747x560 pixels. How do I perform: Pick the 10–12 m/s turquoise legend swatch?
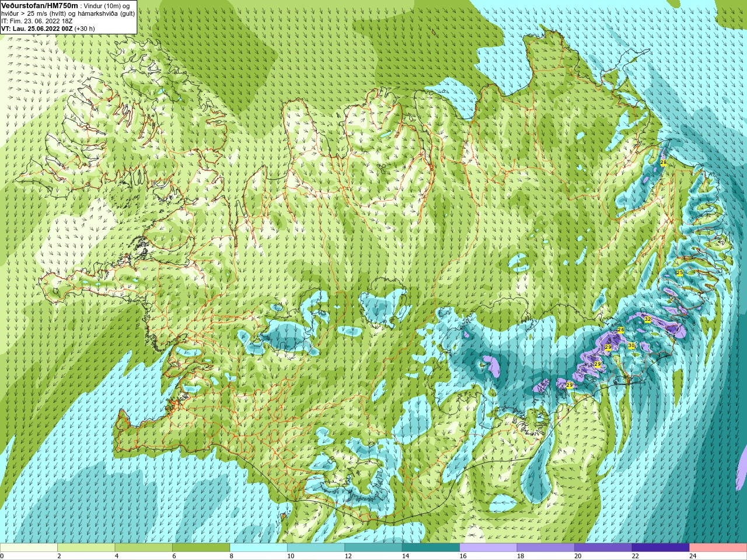[x=316, y=548]
